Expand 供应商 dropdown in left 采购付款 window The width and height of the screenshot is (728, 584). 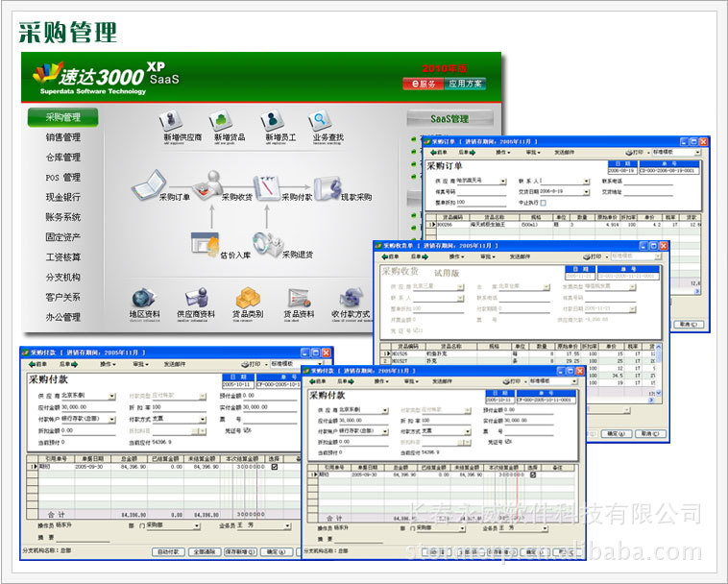(112, 396)
